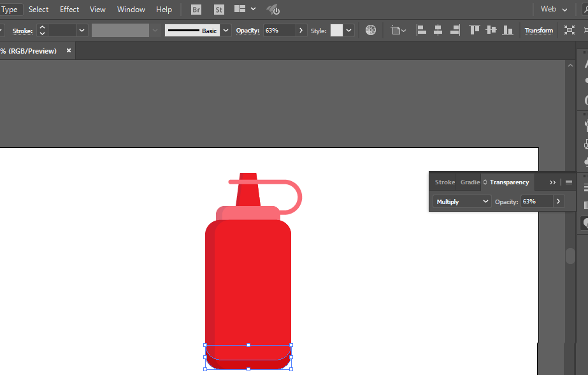
Task: Open Adobe Bridge via Br icon
Action: tap(196, 10)
